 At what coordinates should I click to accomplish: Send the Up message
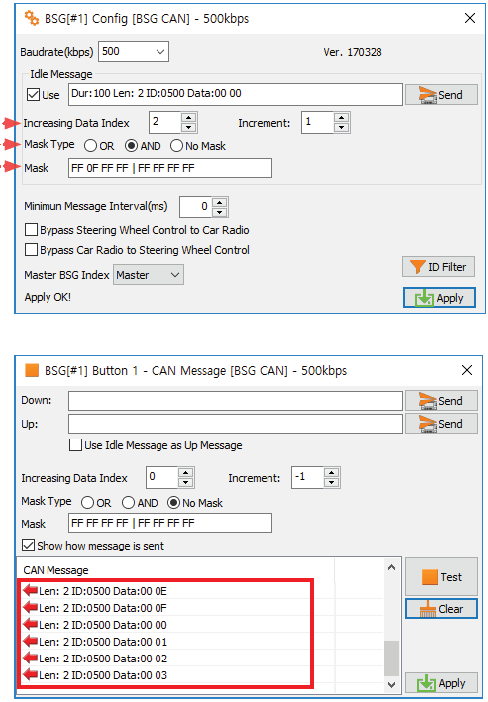441,424
